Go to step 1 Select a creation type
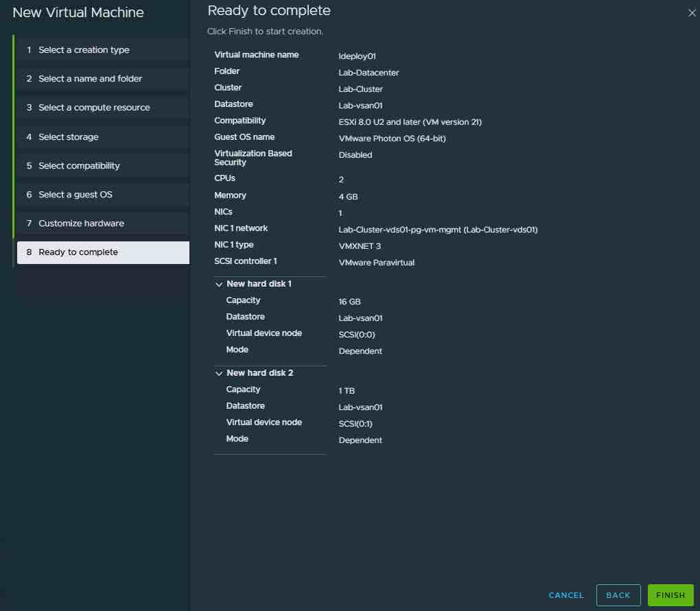Screen dimensions: 700x611 (84, 50)
